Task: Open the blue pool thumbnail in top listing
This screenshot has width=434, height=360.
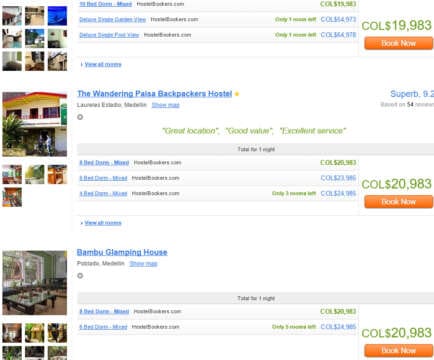Action: (x=57, y=16)
